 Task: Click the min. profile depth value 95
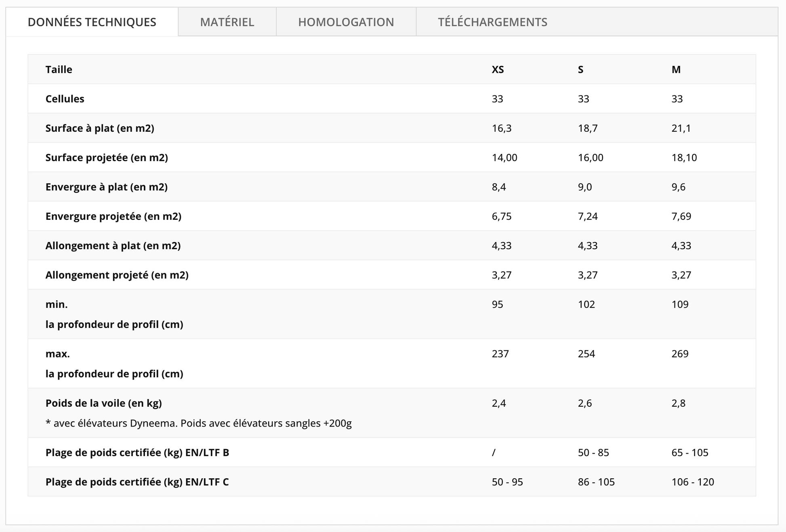click(497, 304)
